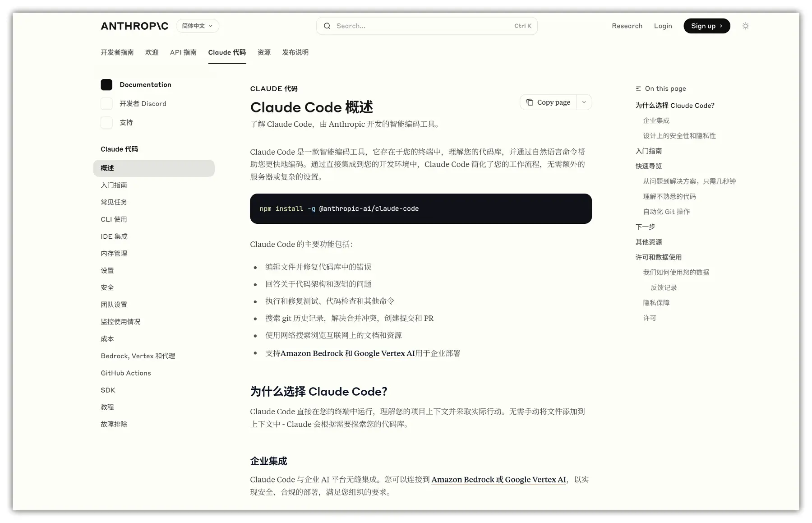The image size is (812, 523).
Task: Switch to the 资源 tab
Action: pyautogui.click(x=264, y=52)
